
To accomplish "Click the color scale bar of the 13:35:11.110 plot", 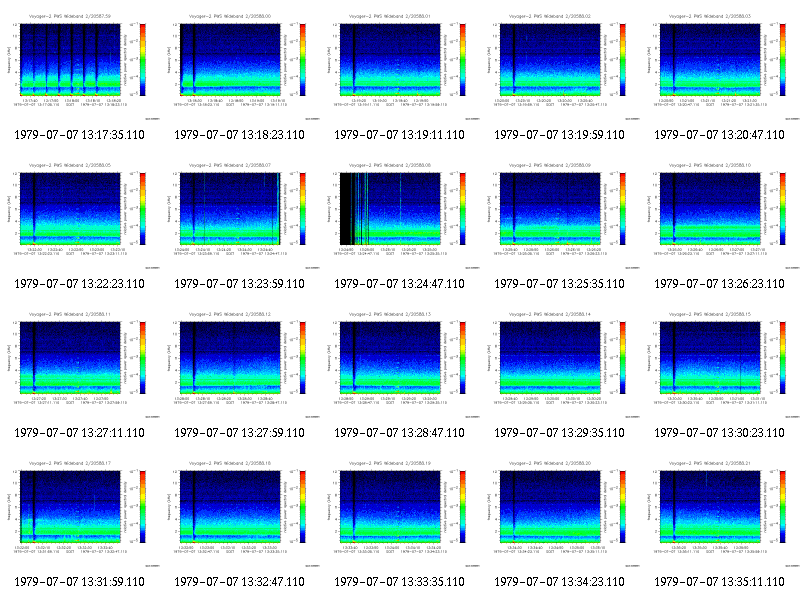I will (783, 507).
